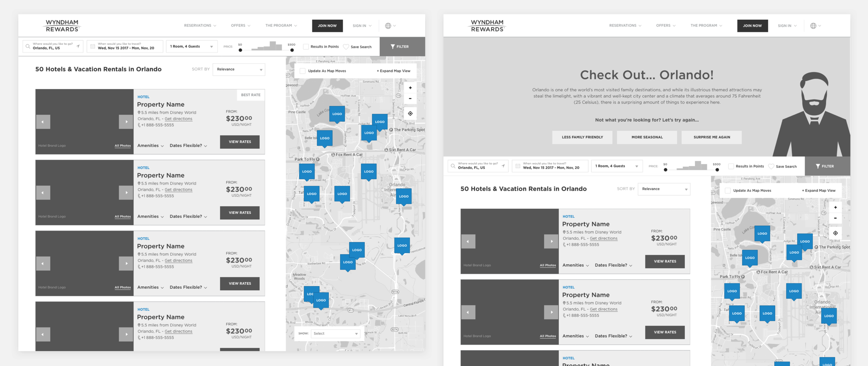868x366 pixels.
Task: Click View Rates on first left property card
Action: [x=240, y=142]
